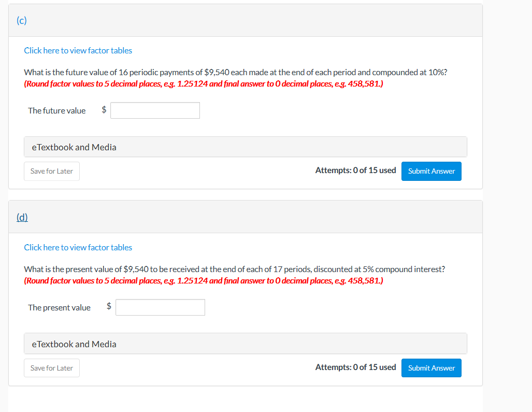This screenshot has height=412, width=532.
Task: Select the (d) section heading link
Action: click(x=22, y=217)
